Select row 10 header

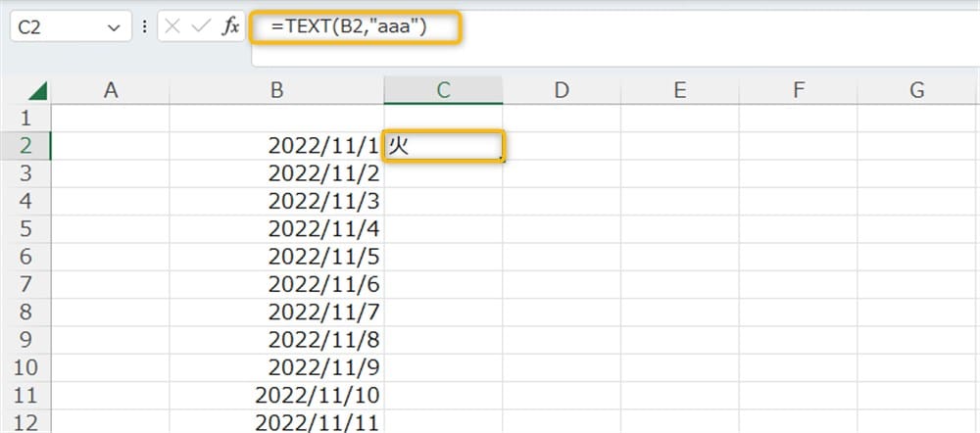pos(25,368)
